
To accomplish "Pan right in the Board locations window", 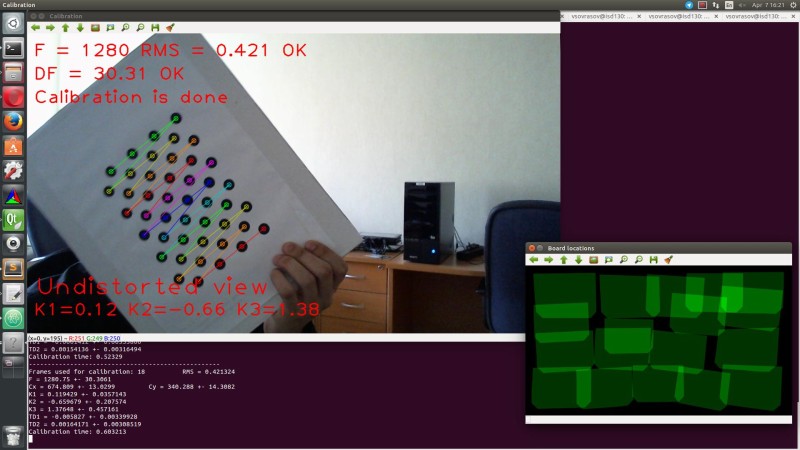I will coord(549,259).
